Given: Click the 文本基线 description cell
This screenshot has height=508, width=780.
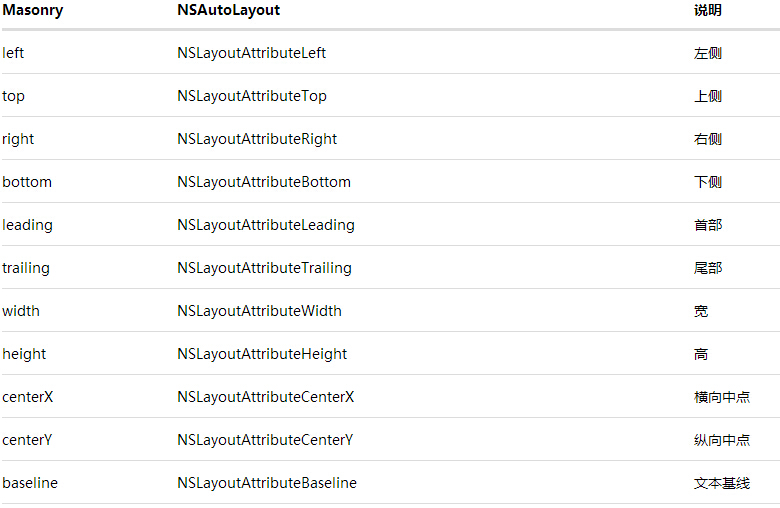Looking at the screenshot, I should pyautogui.click(x=721, y=483).
